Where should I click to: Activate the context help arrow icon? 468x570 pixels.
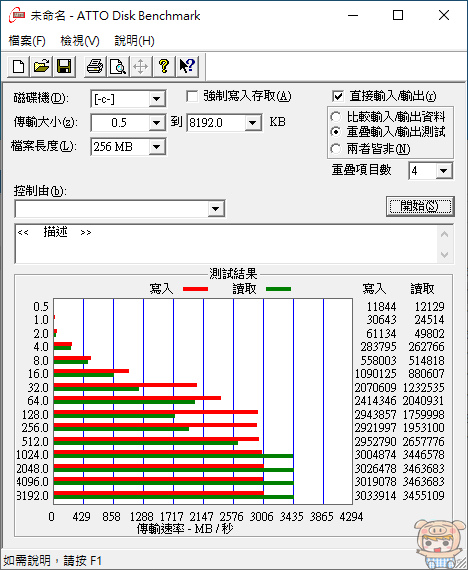187,67
